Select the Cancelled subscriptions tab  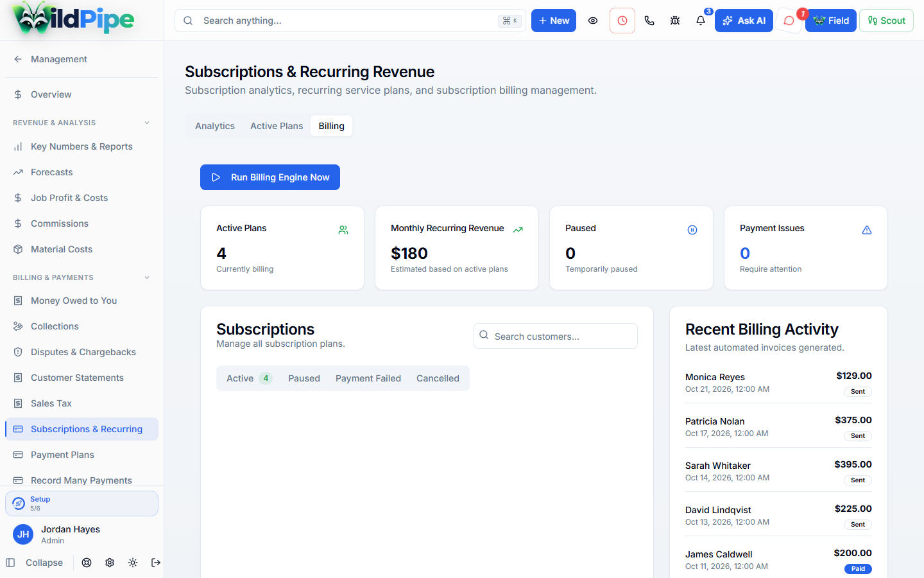(438, 378)
